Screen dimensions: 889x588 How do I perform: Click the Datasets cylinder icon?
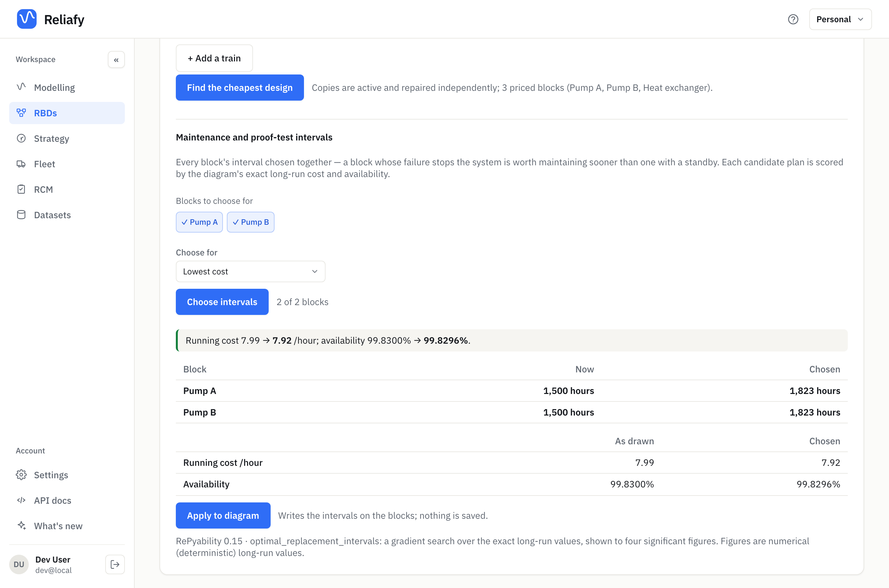coord(21,215)
